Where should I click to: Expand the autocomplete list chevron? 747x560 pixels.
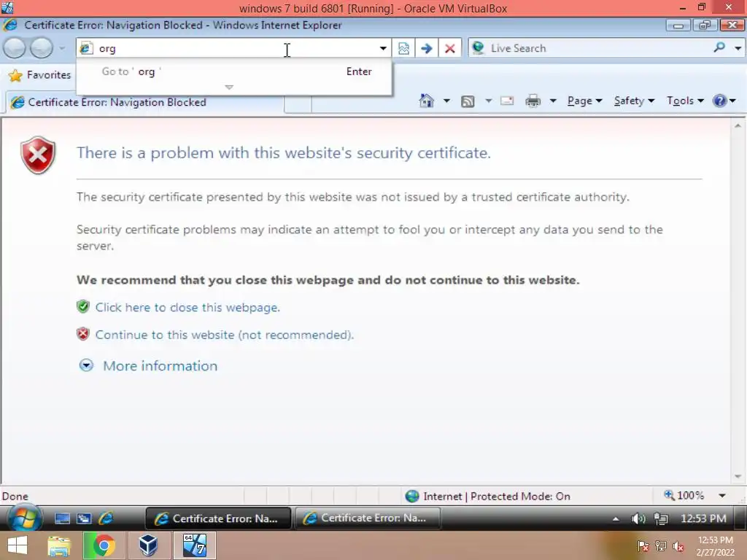[229, 87]
